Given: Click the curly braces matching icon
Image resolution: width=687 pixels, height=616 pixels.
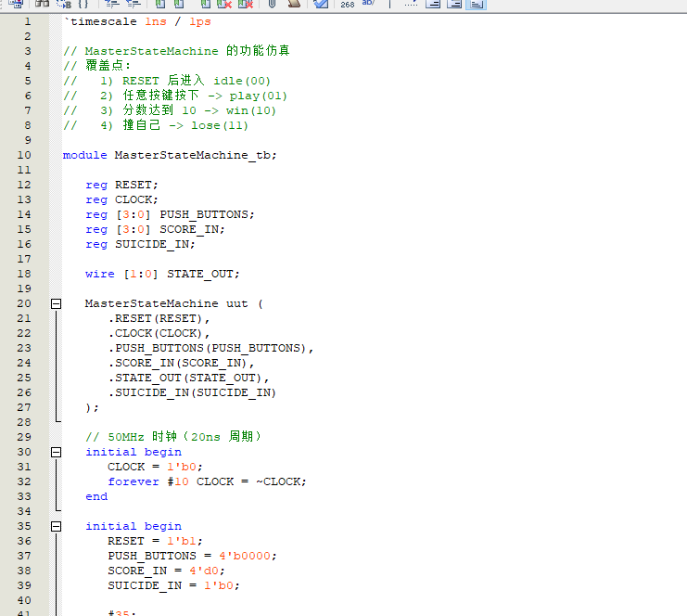Looking at the screenshot, I should pos(83,4).
